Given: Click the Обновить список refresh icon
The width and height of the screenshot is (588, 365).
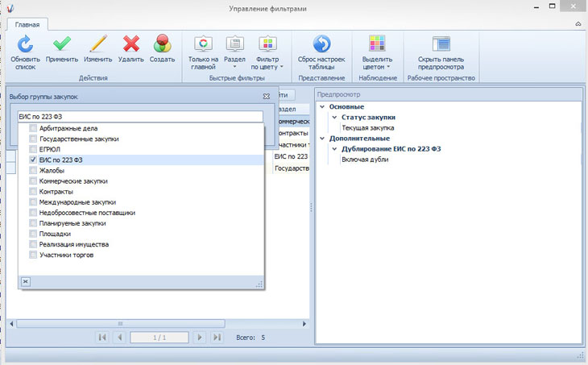Looking at the screenshot, I should (x=25, y=44).
